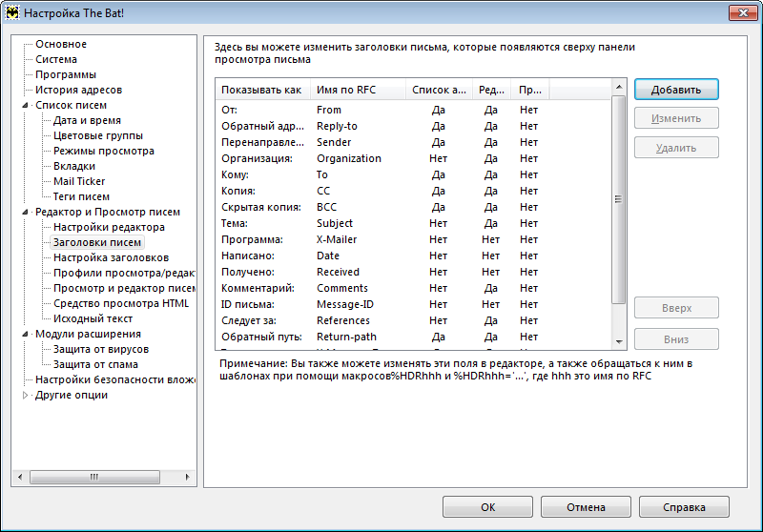Select Система in the settings tree
Image resolution: width=763 pixels, height=532 pixels.
56,59
